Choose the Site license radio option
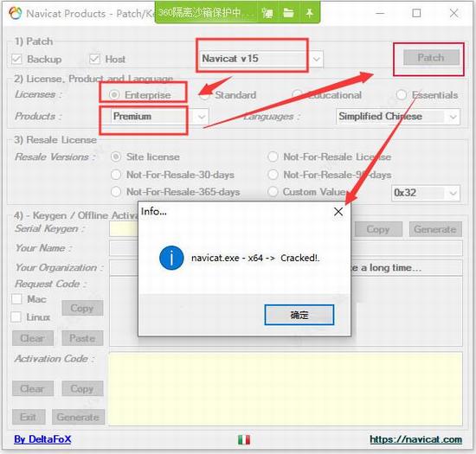Image resolution: width=476 pixels, height=454 pixels. pos(116,157)
